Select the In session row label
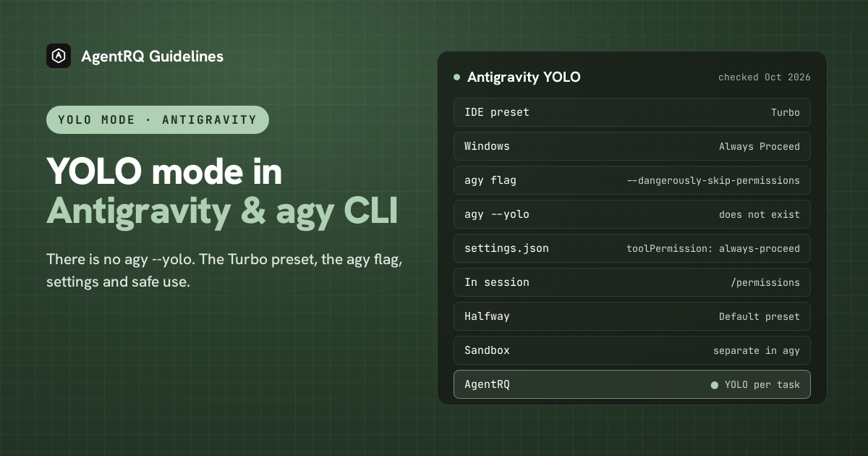Viewport: 868px width, 456px height. tap(497, 282)
